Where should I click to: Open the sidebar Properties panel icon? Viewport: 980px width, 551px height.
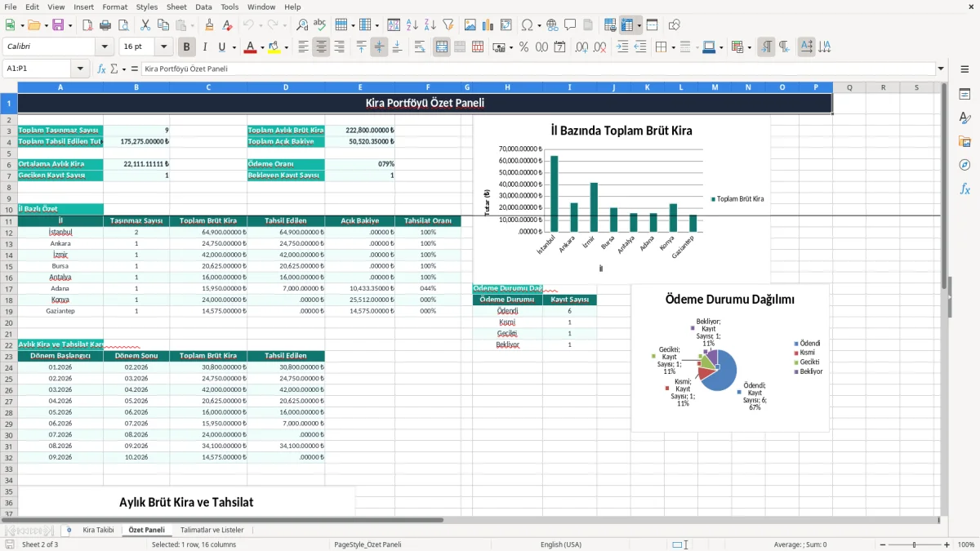tap(964, 95)
